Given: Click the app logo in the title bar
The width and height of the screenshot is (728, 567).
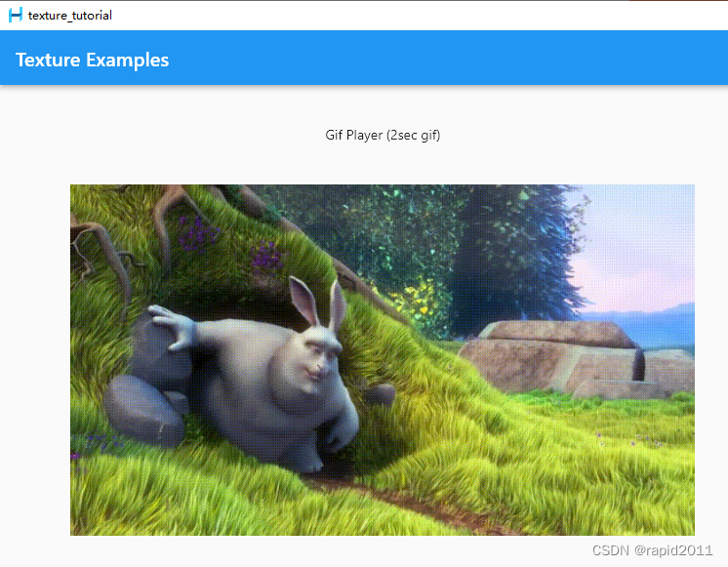Looking at the screenshot, I should (x=16, y=15).
